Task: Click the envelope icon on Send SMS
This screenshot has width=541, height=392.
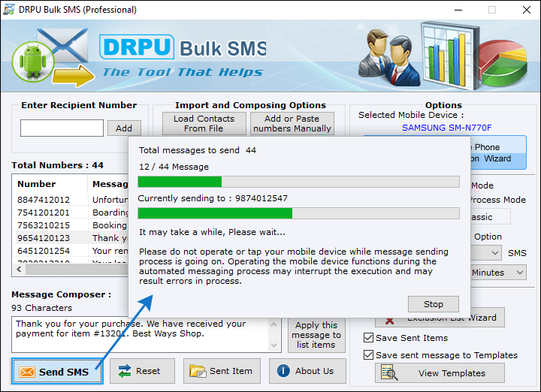Action: click(x=27, y=372)
